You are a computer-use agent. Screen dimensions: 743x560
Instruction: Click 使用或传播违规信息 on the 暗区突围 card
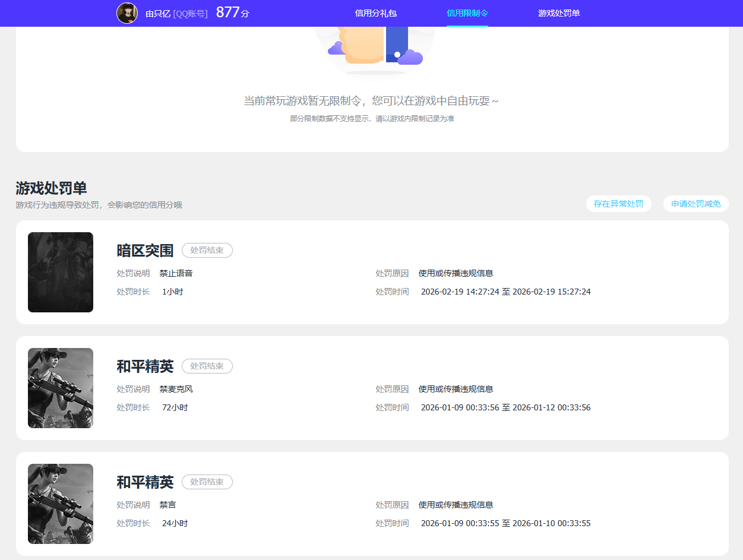456,273
